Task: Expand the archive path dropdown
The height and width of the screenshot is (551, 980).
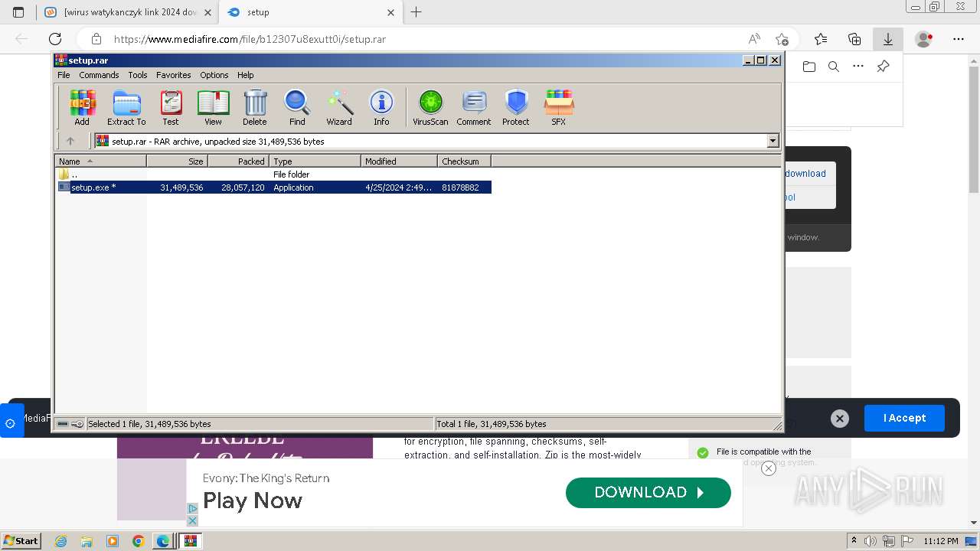Action: coord(773,141)
